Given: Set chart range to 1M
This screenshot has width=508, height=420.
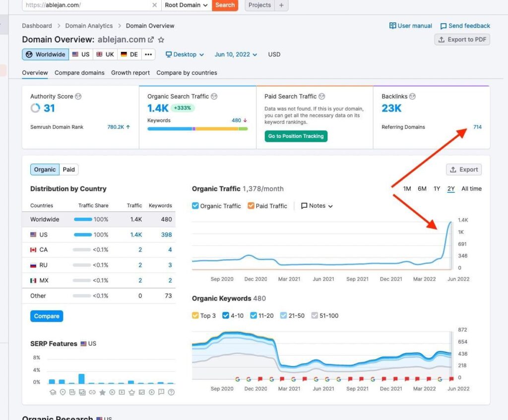Looking at the screenshot, I should [407, 188].
